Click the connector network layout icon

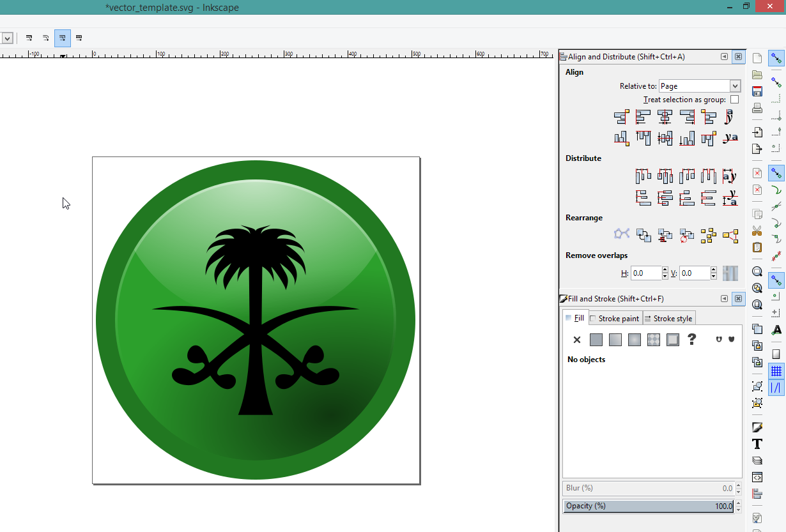click(x=621, y=235)
